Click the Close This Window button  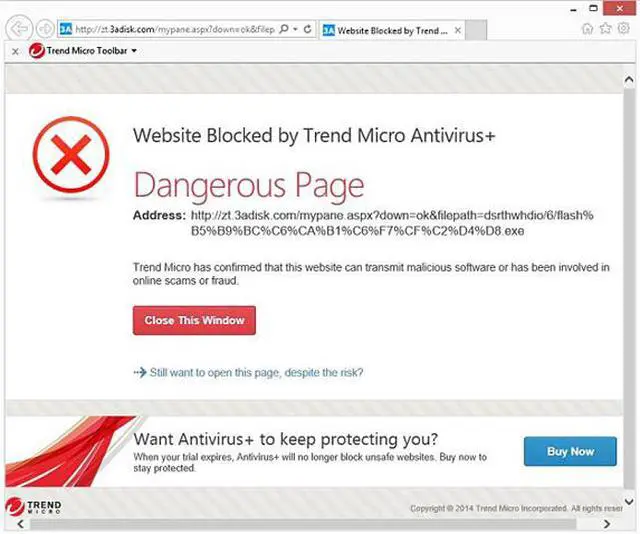(194, 320)
